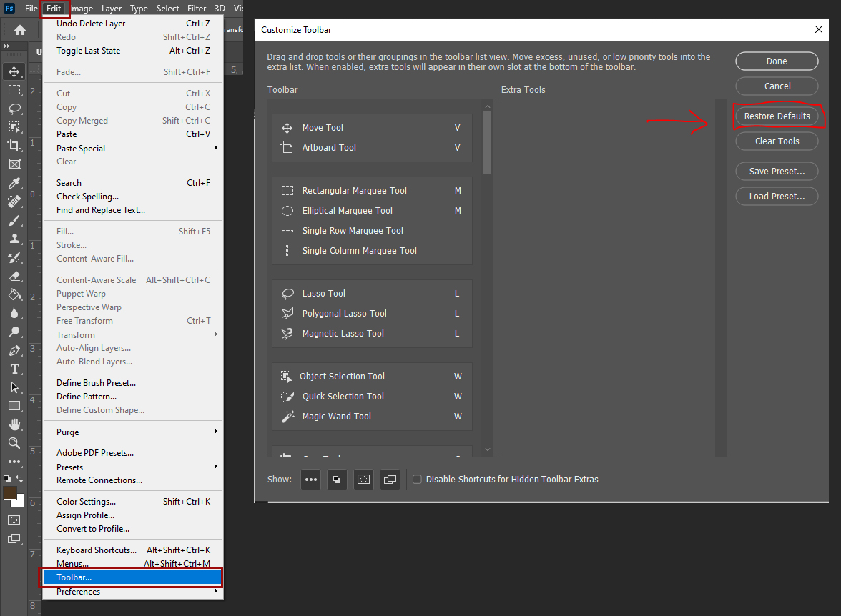Pick the History Brush tool

(x=14, y=258)
